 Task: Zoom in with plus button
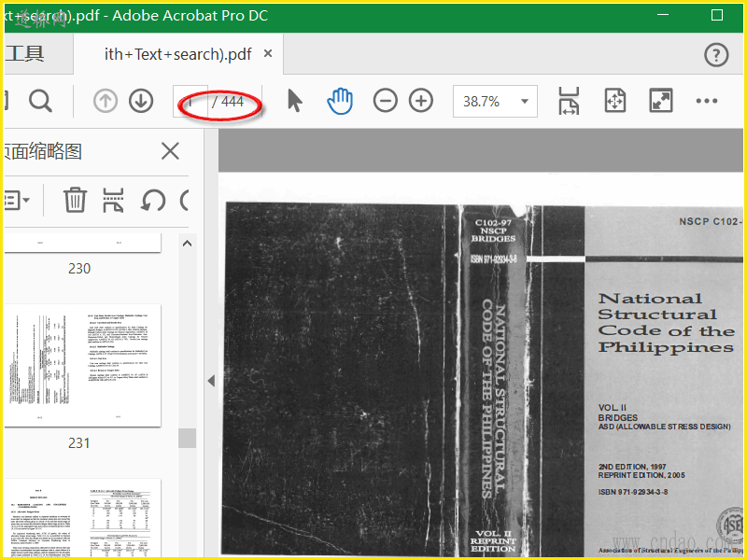pyautogui.click(x=421, y=101)
